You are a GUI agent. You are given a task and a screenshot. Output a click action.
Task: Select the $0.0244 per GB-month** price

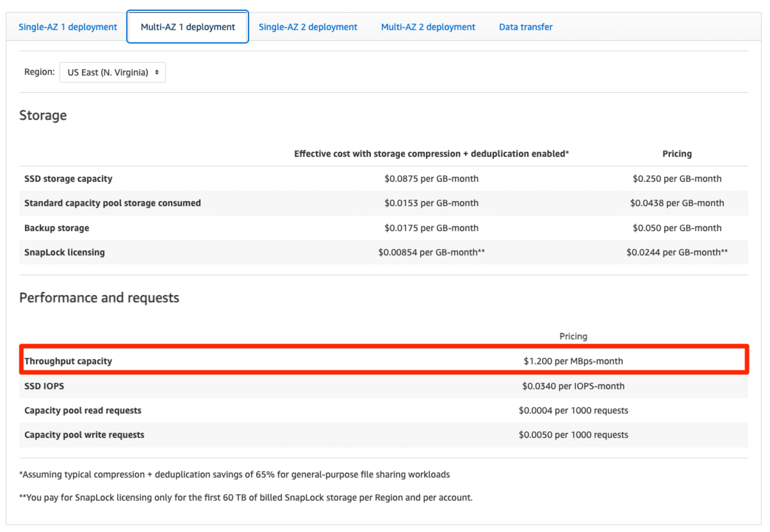tap(677, 252)
